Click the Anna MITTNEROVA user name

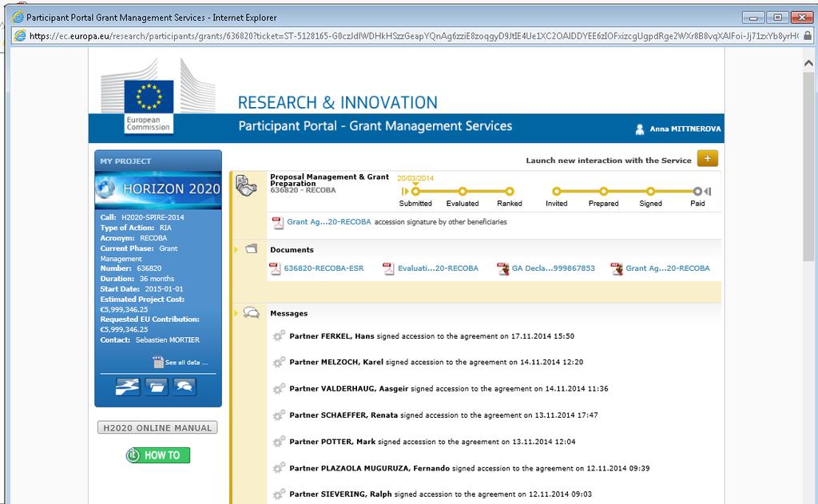click(x=685, y=129)
